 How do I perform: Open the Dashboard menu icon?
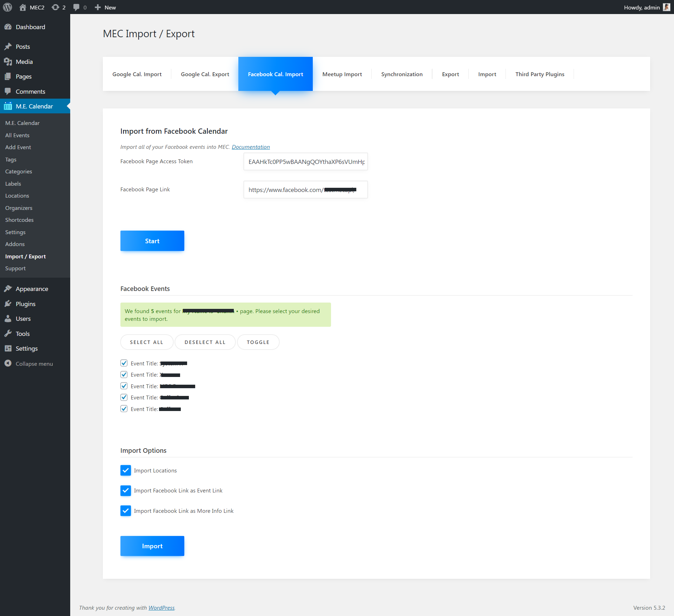coord(8,27)
